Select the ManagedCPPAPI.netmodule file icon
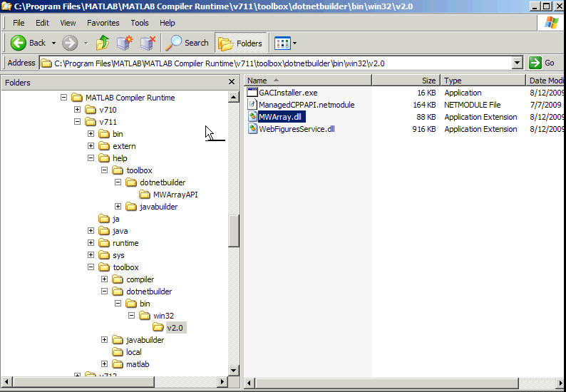This screenshot has height=392, width=566. pos(252,105)
